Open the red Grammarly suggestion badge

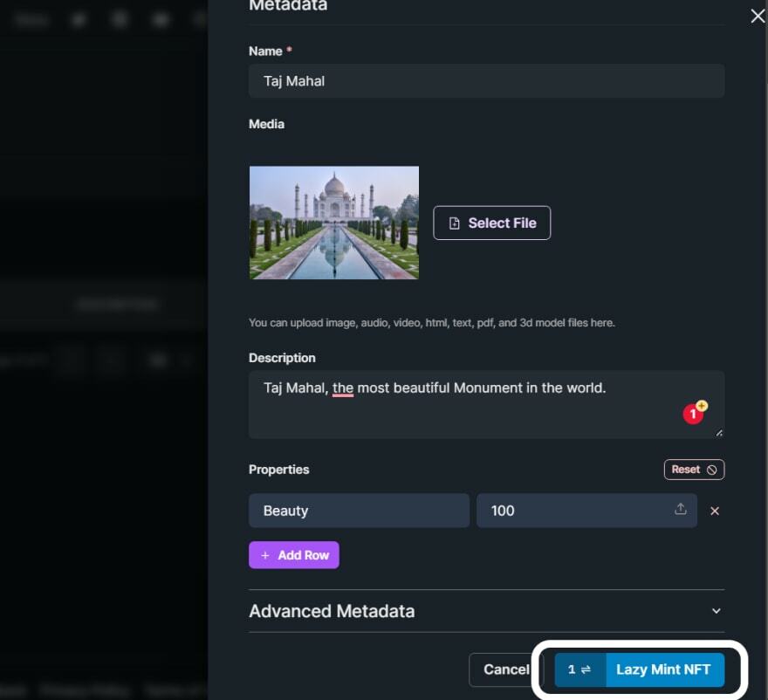[694, 414]
